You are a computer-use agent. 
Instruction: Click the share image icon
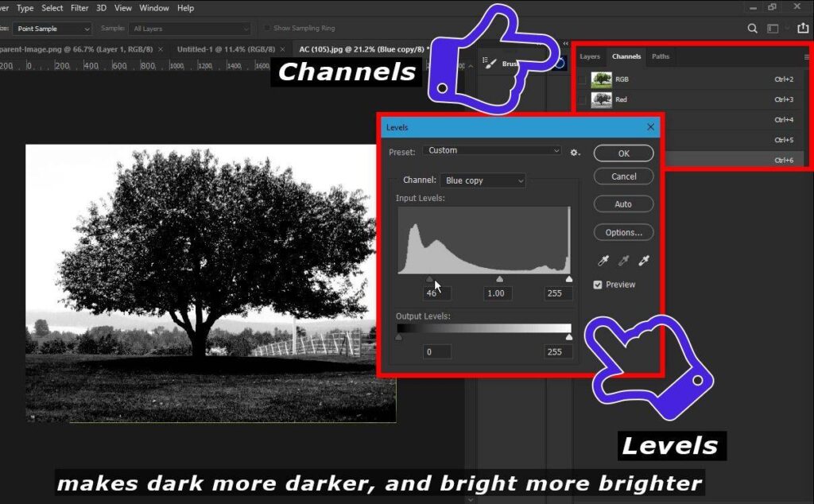tap(803, 28)
